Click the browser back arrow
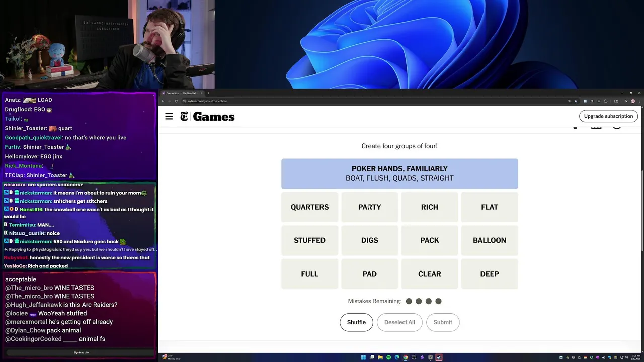Image resolution: width=644 pixels, height=362 pixels. coord(163,101)
